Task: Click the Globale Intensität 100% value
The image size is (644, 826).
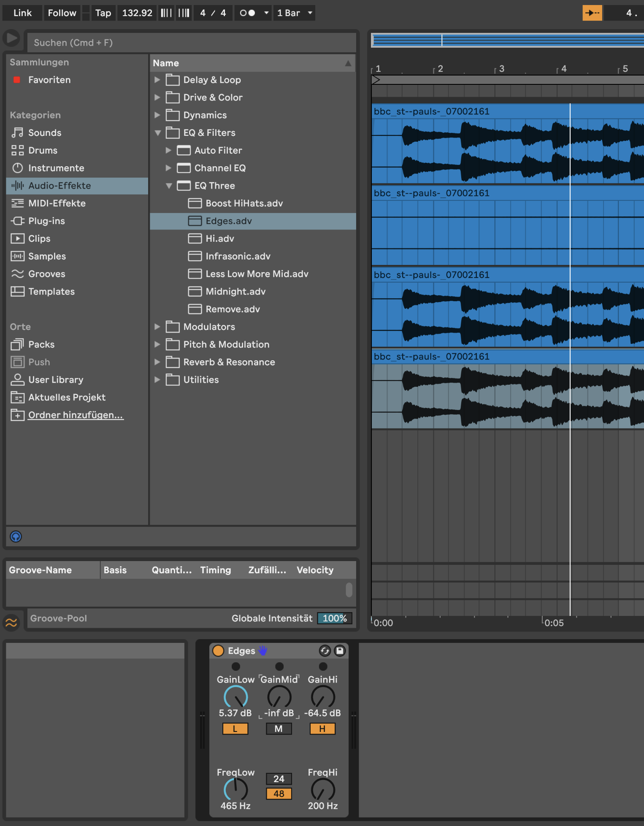Action: click(335, 618)
